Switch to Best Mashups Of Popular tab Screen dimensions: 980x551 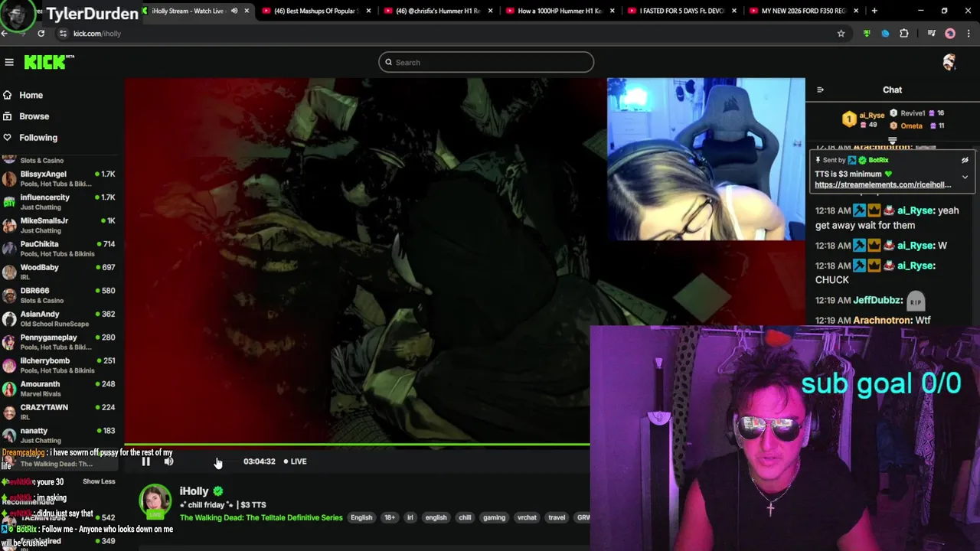(315, 11)
